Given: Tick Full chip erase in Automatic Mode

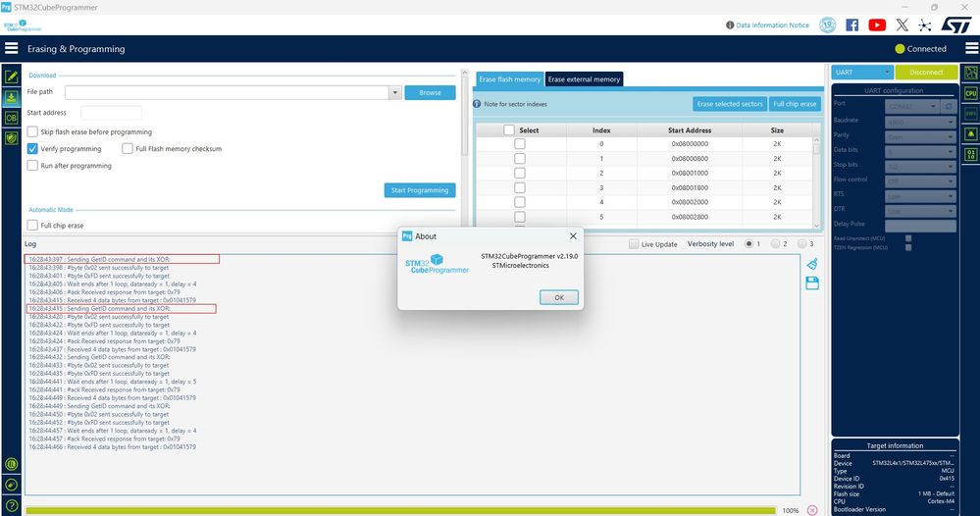Looking at the screenshot, I should (x=32, y=225).
